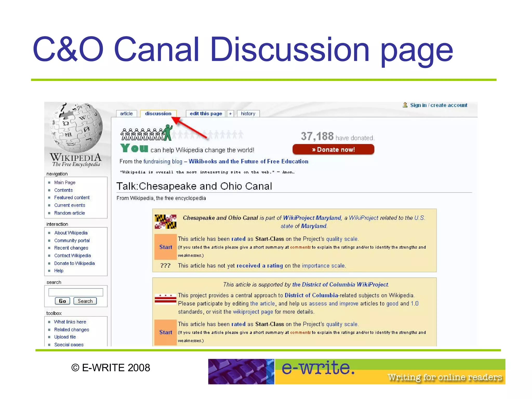Click the e-write keyboard logo image
Screen dimensions: 532x399
pos(241,371)
